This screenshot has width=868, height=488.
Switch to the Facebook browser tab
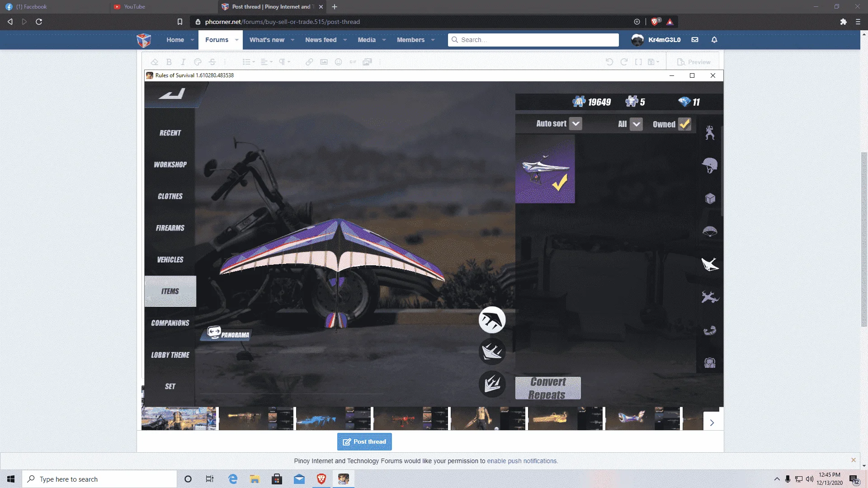coord(54,7)
